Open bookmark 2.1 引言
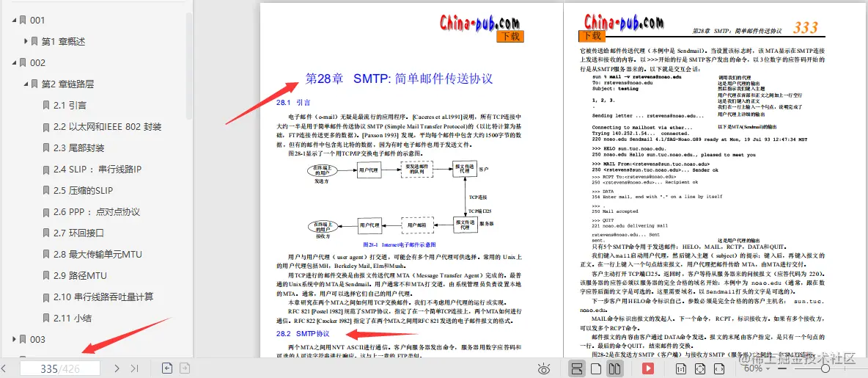The image size is (868, 378). click(70, 105)
